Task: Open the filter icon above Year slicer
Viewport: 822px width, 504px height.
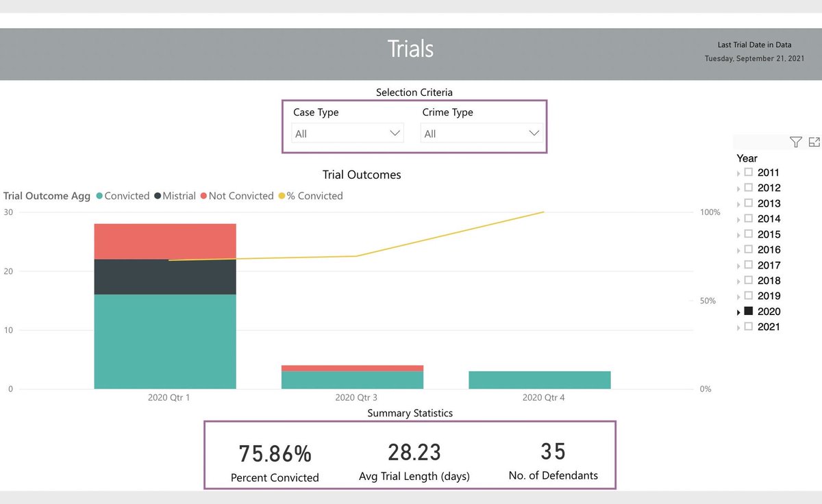Action: [795, 142]
